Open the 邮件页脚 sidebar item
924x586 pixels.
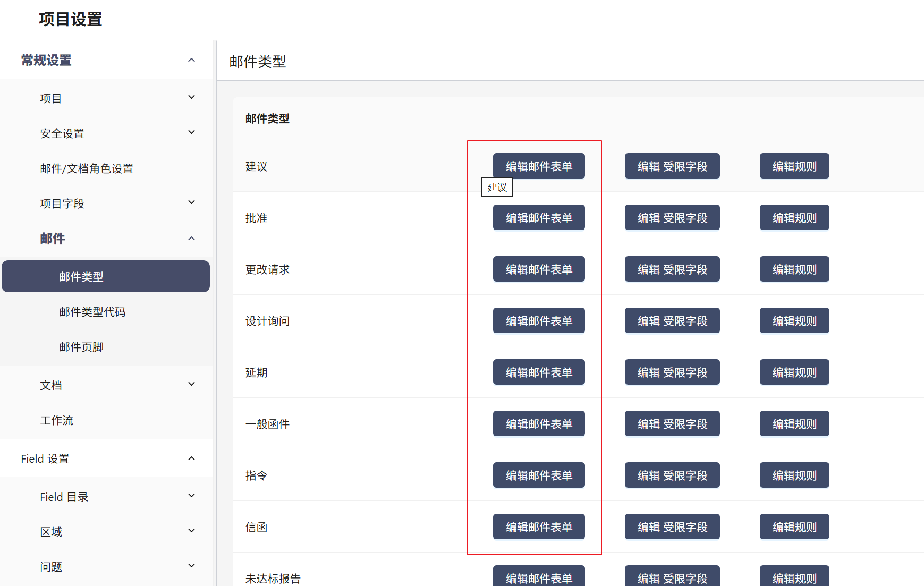(81, 347)
